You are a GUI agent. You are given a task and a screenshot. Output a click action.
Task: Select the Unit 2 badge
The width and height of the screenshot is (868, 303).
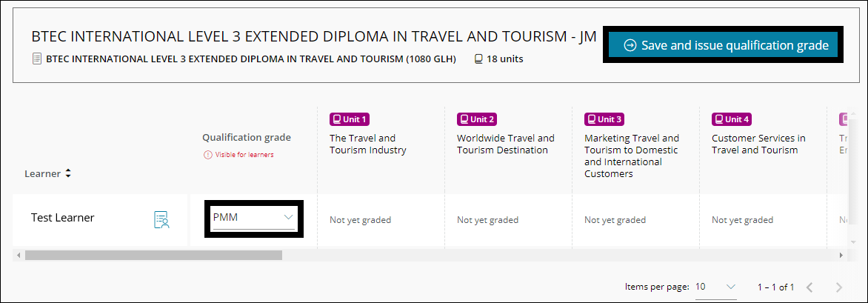coord(476,119)
